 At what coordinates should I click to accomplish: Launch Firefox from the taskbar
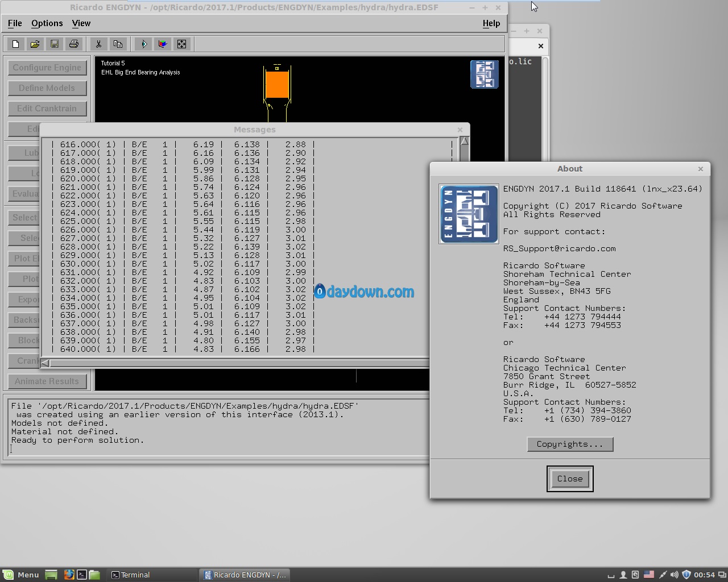click(x=69, y=575)
